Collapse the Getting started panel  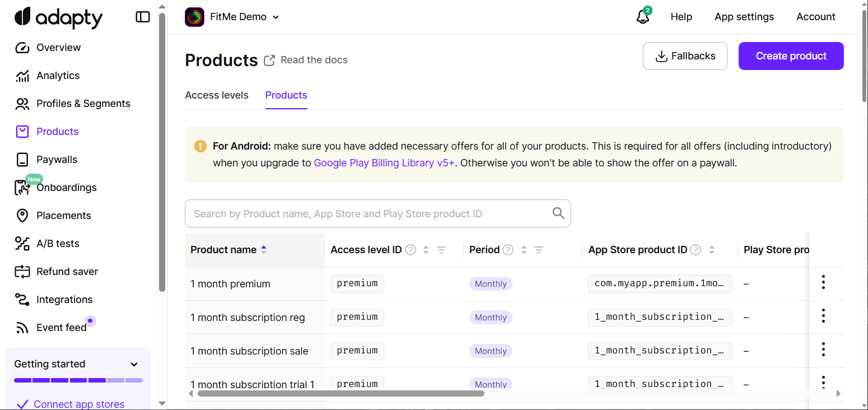(x=134, y=364)
